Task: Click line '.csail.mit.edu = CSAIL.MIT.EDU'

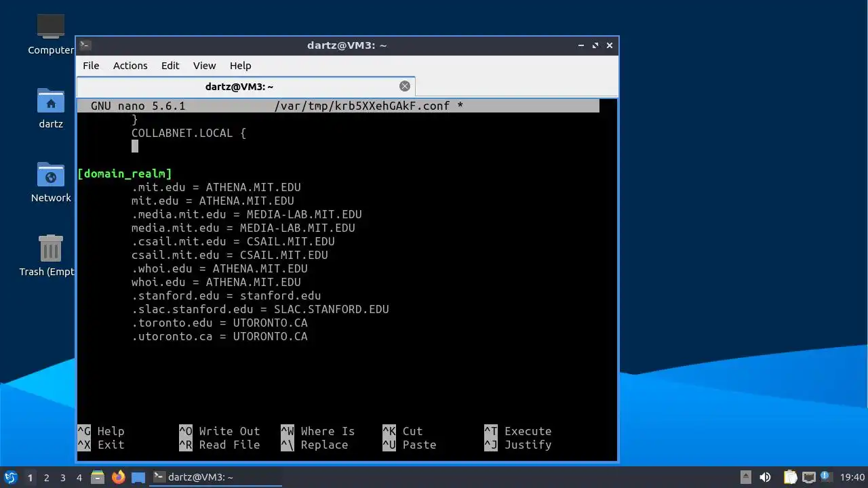Action: tap(233, 241)
